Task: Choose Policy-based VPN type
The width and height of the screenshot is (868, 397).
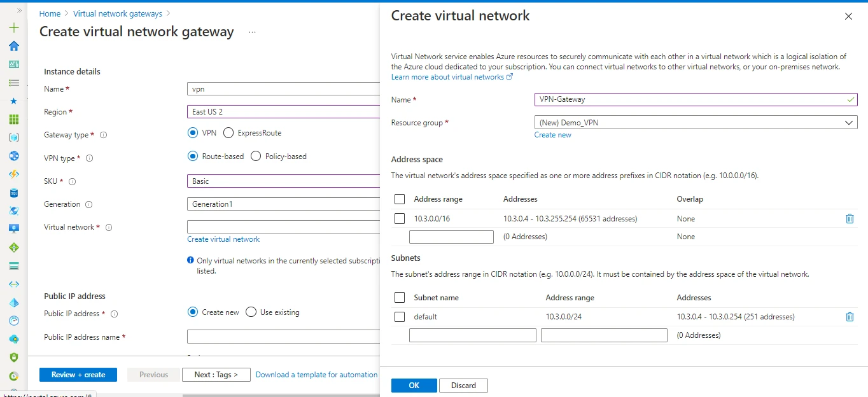Action: [256, 157]
